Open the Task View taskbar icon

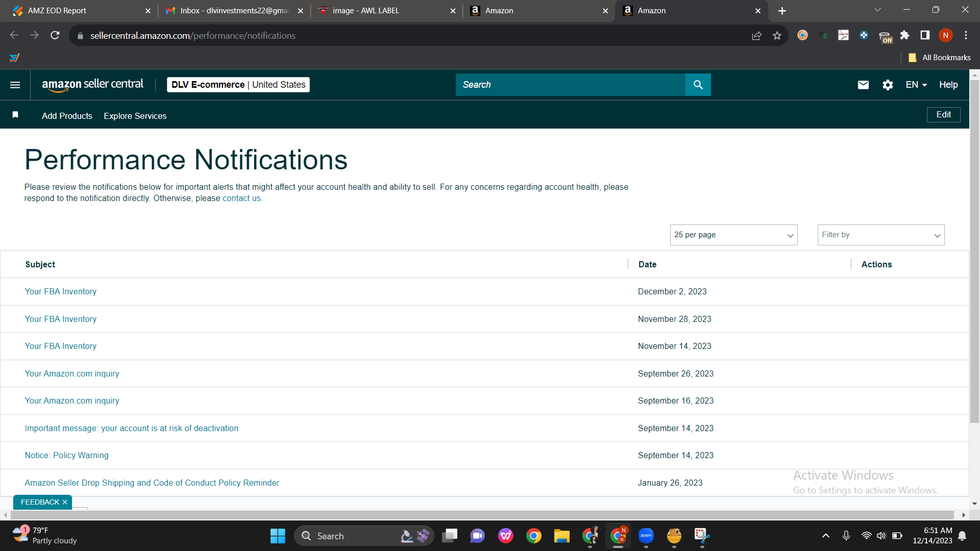click(x=450, y=536)
